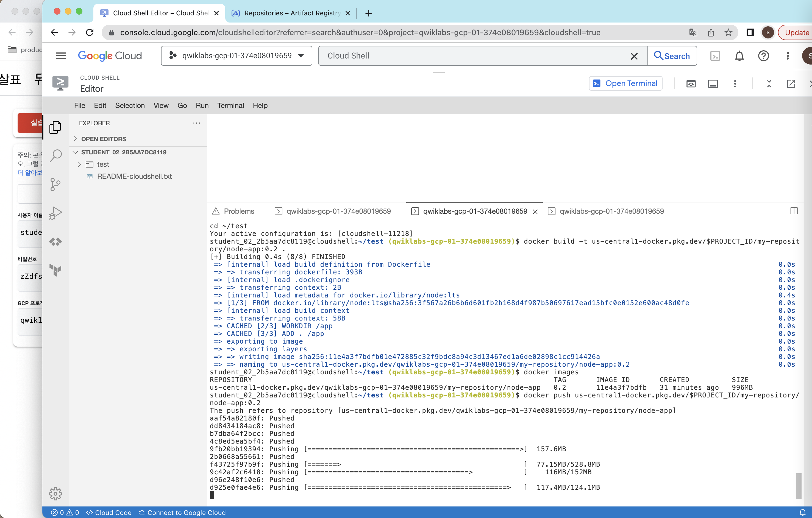This screenshot has height=518, width=812.
Task: Reload the page in the front window
Action: click(90, 32)
